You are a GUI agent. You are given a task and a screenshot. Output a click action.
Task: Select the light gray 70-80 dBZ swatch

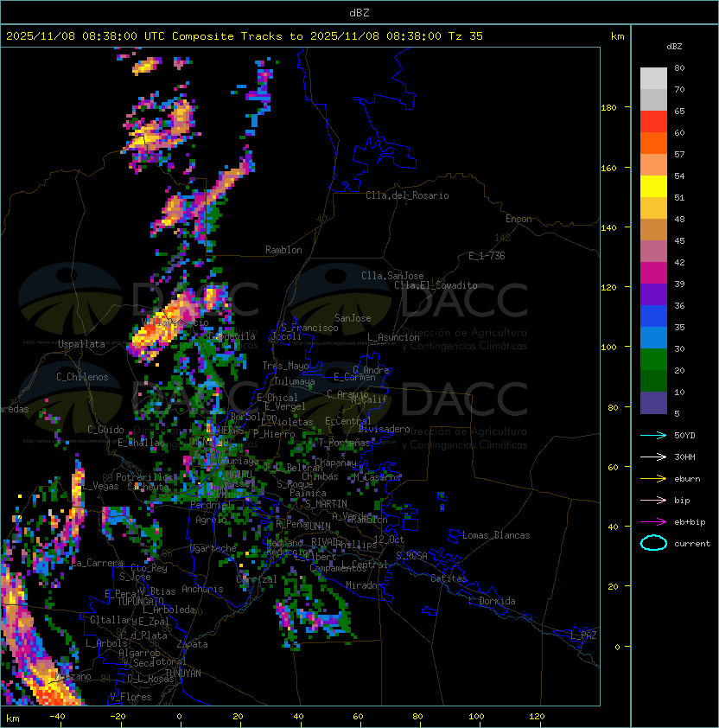[653, 78]
